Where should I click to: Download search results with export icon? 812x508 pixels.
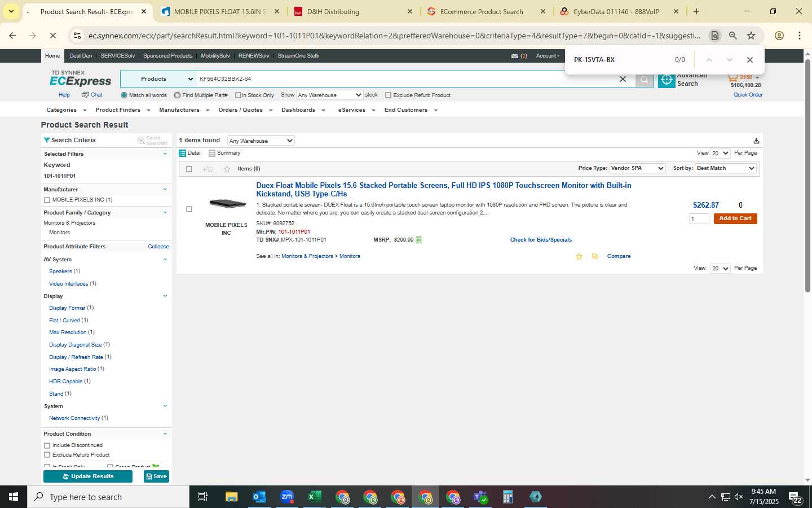point(756,141)
